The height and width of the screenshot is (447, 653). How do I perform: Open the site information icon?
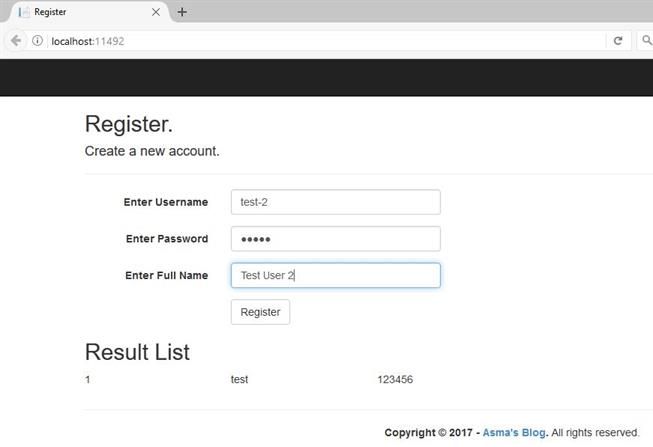(38, 41)
